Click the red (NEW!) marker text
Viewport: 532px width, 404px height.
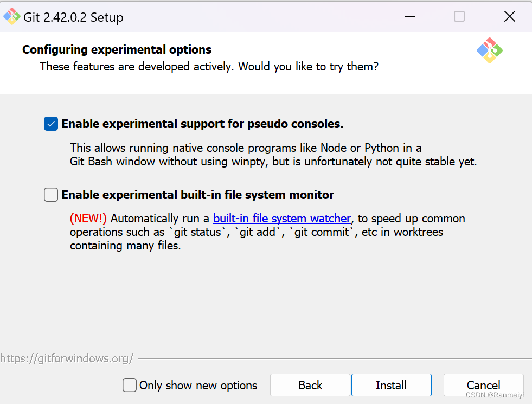88,219
